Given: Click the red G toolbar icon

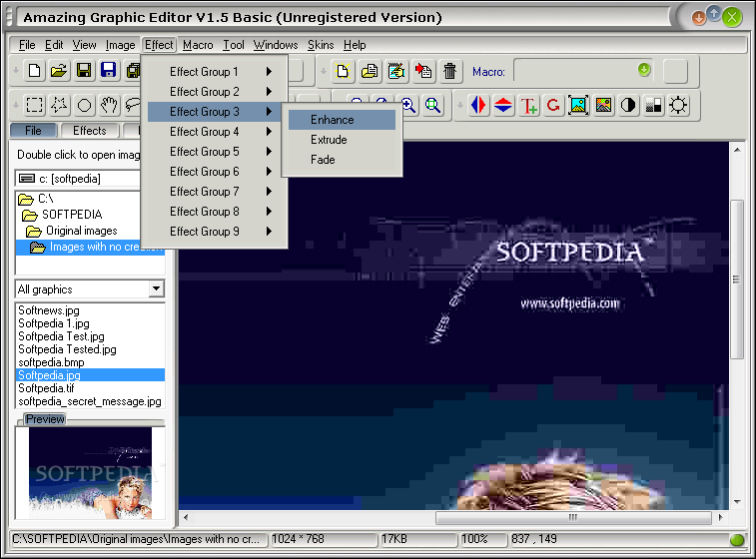Looking at the screenshot, I should click(x=553, y=105).
